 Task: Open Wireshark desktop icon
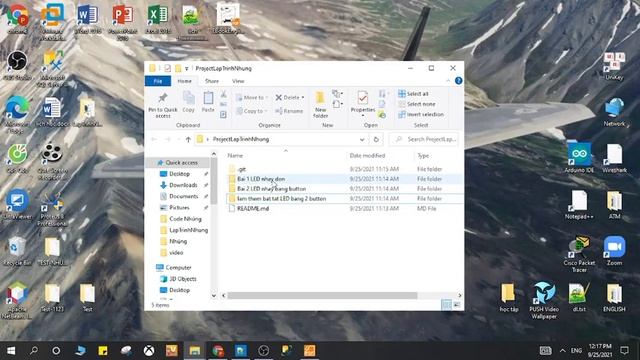coord(614,158)
